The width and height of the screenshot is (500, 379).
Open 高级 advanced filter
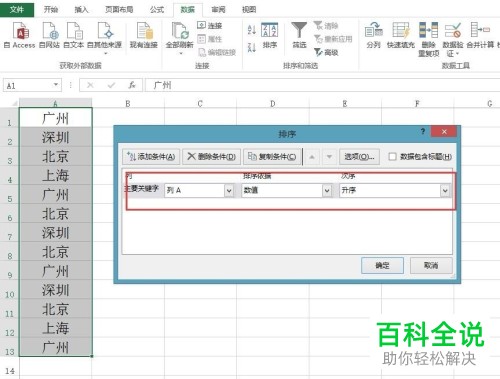click(x=327, y=52)
